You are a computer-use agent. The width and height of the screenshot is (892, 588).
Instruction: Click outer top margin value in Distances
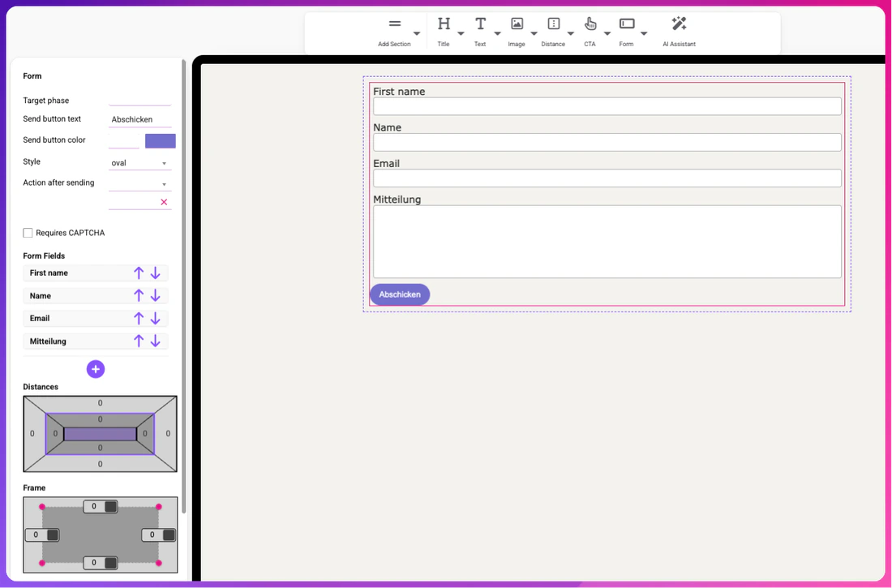click(x=100, y=403)
